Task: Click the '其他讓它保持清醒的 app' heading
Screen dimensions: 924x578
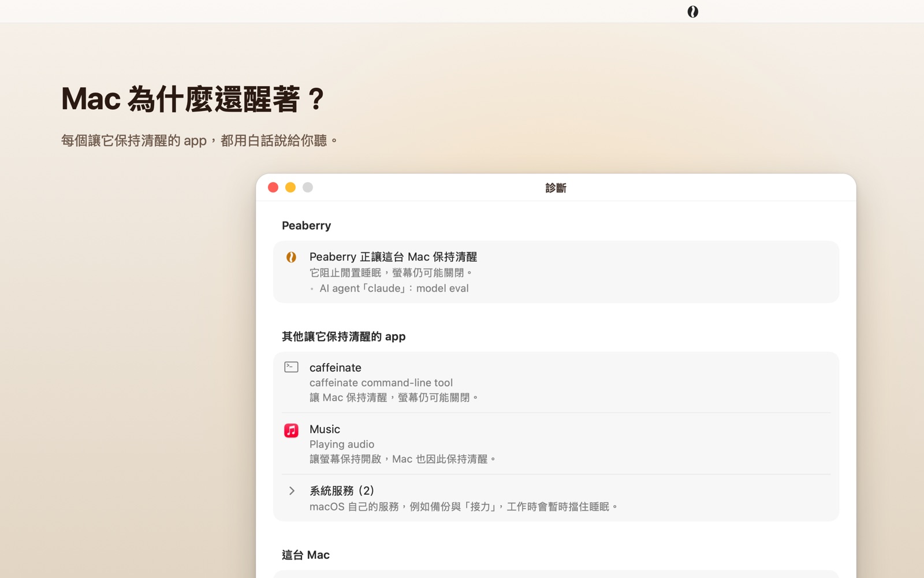Action: (x=344, y=336)
